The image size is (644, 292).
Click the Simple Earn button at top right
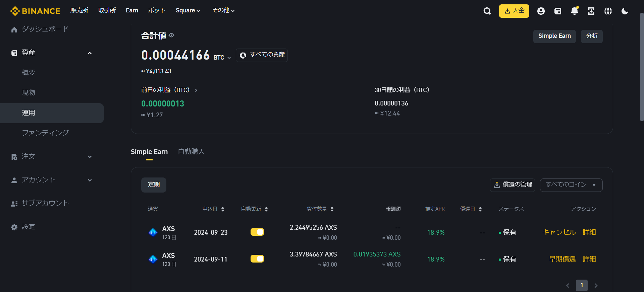[554, 36]
